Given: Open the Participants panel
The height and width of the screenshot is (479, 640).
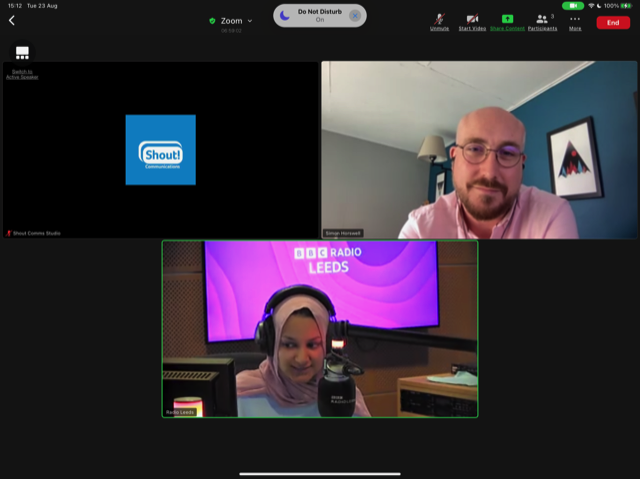Looking at the screenshot, I should (542, 22).
